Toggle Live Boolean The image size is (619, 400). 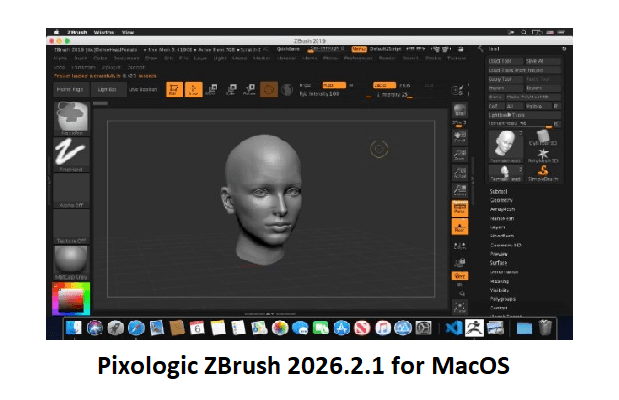point(143,90)
